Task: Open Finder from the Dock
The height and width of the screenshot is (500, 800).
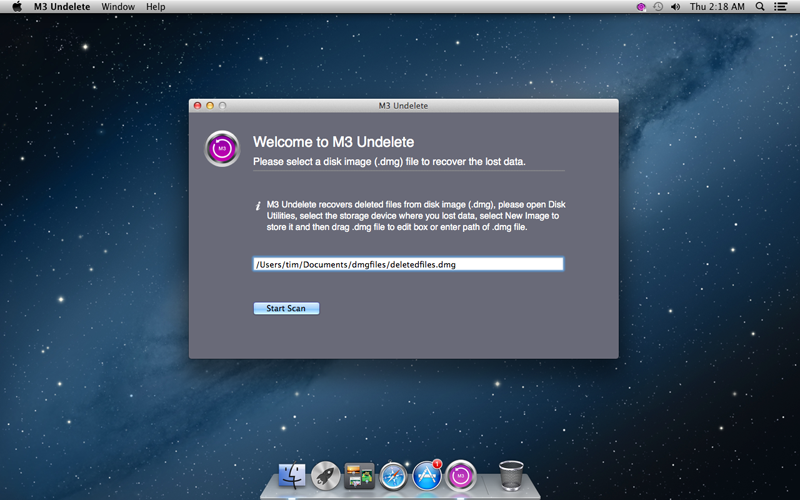Action: tap(292, 476)
